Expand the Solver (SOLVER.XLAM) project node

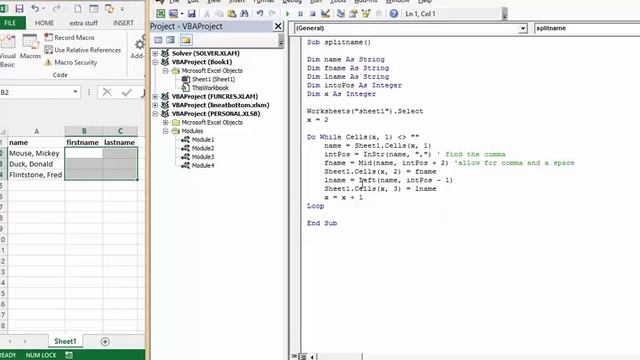(x=155, y=53)
